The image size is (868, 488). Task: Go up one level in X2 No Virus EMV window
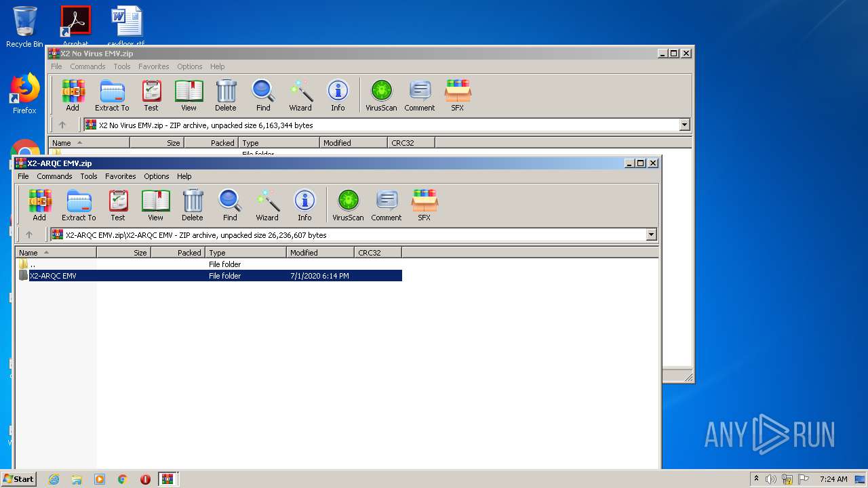click(x=62, y=125)
